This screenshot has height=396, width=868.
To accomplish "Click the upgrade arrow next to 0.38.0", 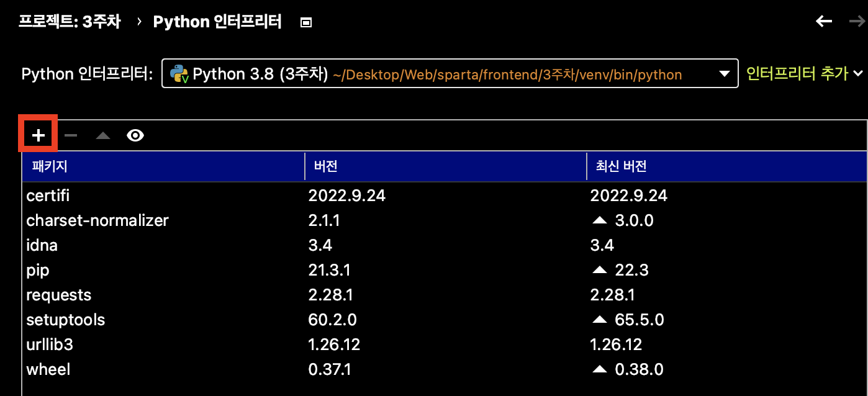I will click(x=599, y=369).
